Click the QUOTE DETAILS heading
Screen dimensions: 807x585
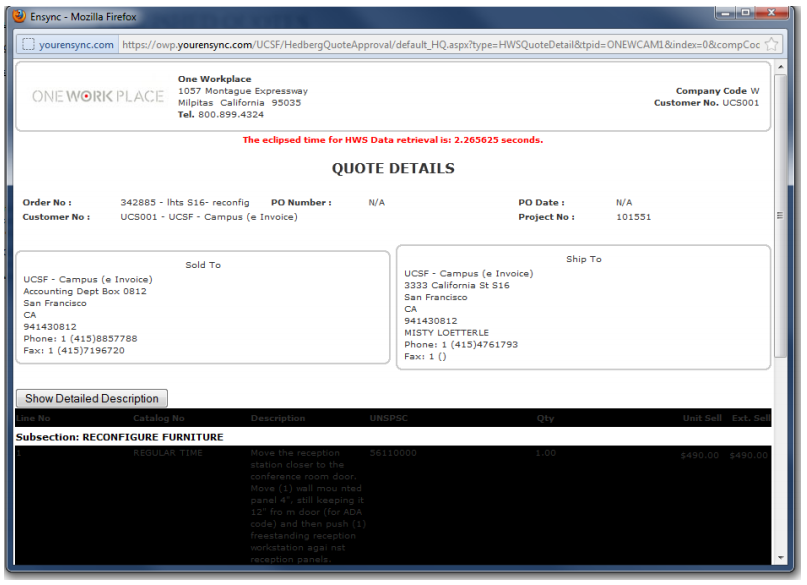pos(393,168)
